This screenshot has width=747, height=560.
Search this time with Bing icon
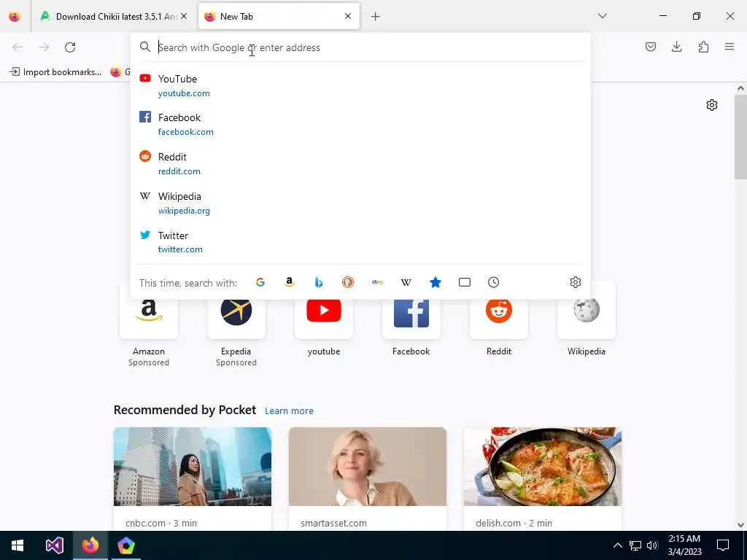pyautogui.click(x=319, y=282)
